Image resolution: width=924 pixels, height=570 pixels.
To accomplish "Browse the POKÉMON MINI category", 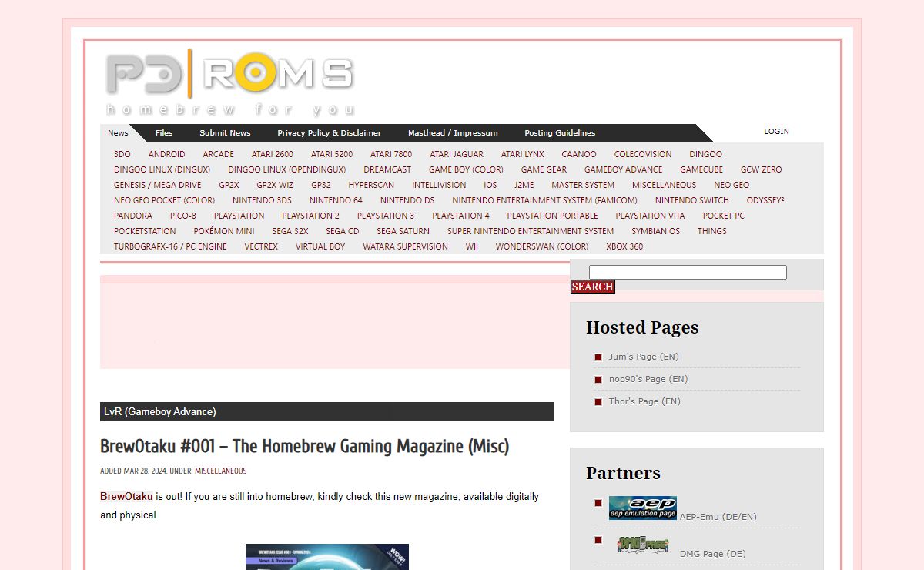I will click(x=224, y=231).
